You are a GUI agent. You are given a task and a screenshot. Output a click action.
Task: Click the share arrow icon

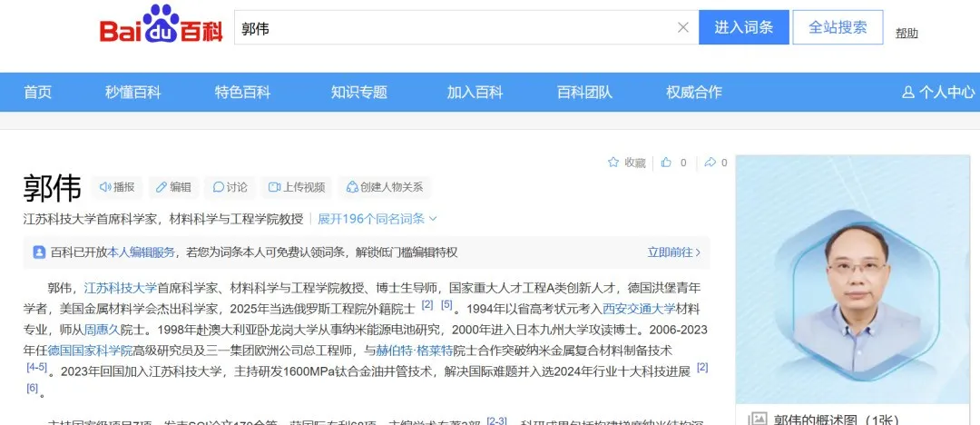(x=710, y=163)
